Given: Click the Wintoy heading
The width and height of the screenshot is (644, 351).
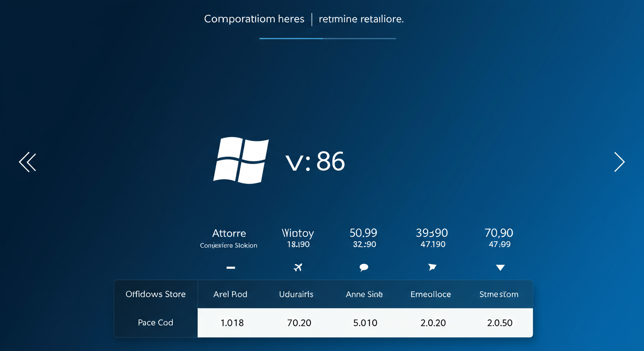Looking at the screenshot, I should [298, 234].
